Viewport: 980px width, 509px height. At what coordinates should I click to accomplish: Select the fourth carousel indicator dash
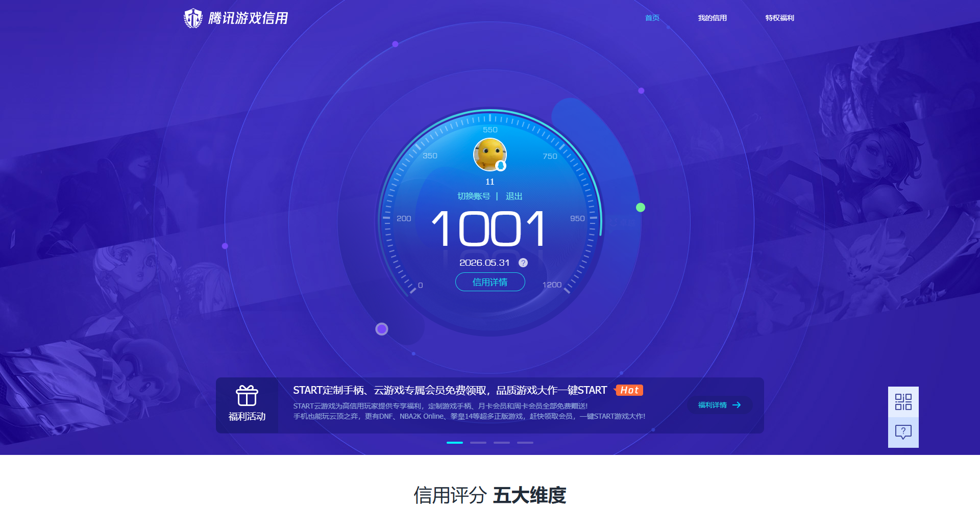tap(525, 443)
